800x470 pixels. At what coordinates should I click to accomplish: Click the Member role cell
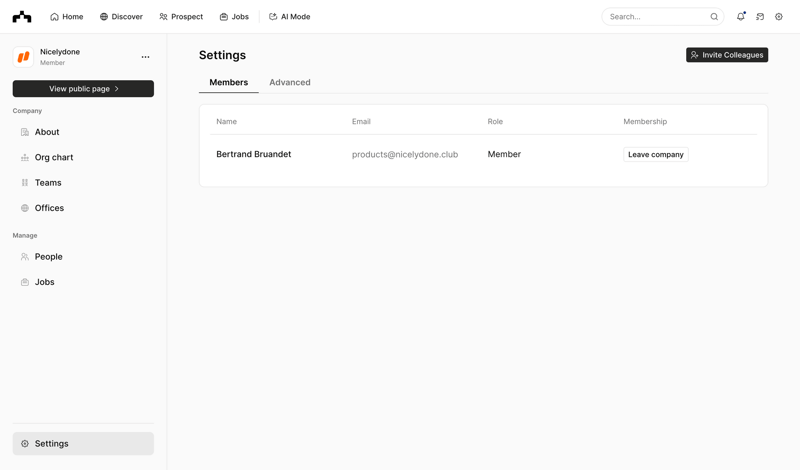coord(504,154)
